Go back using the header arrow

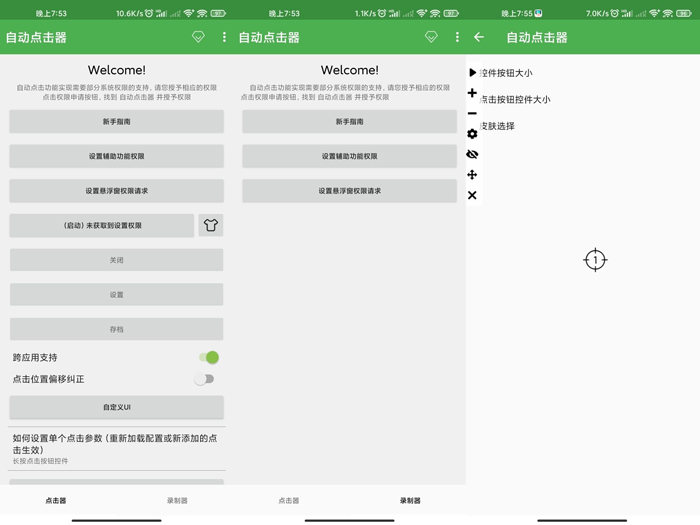(x=479, y=37)
